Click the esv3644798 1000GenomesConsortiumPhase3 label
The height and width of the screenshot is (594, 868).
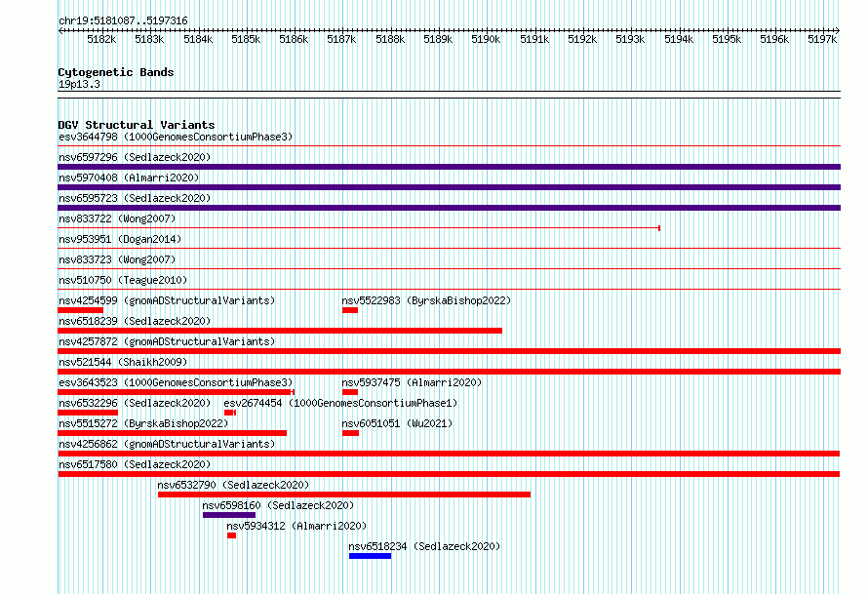pyautogui.click(x=176, y=137)
